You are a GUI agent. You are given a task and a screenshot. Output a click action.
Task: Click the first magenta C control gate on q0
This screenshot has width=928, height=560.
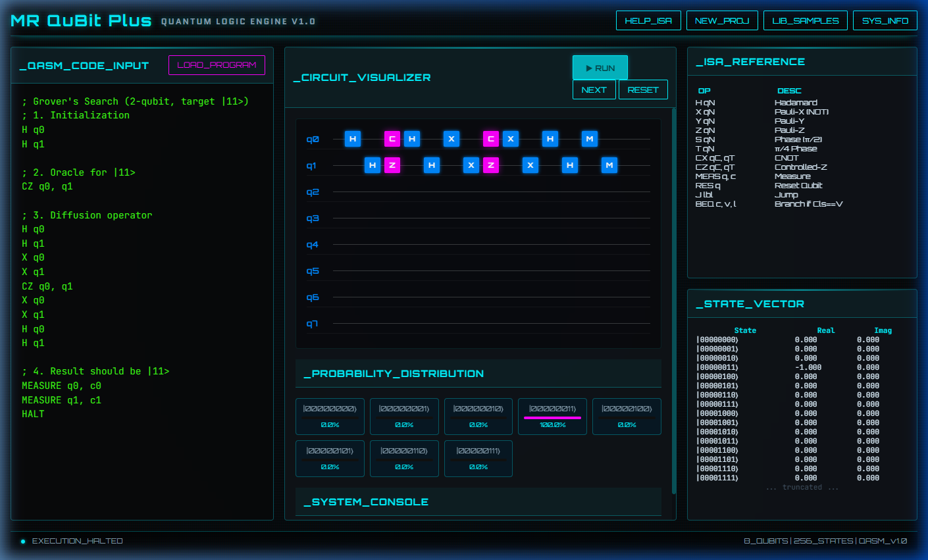(x=392, y=139)
